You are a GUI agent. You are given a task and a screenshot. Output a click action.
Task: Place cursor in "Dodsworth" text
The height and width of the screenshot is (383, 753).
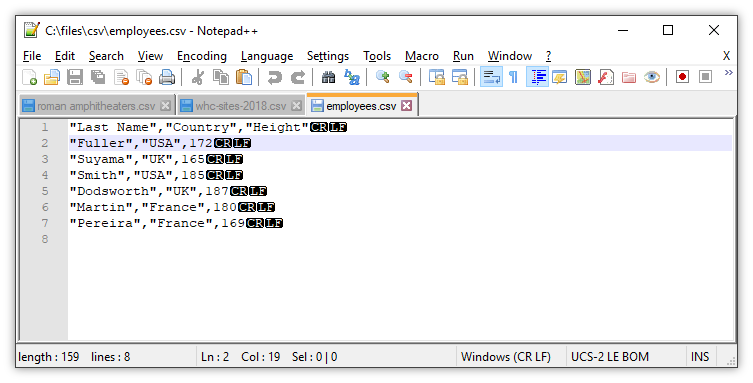113,191
